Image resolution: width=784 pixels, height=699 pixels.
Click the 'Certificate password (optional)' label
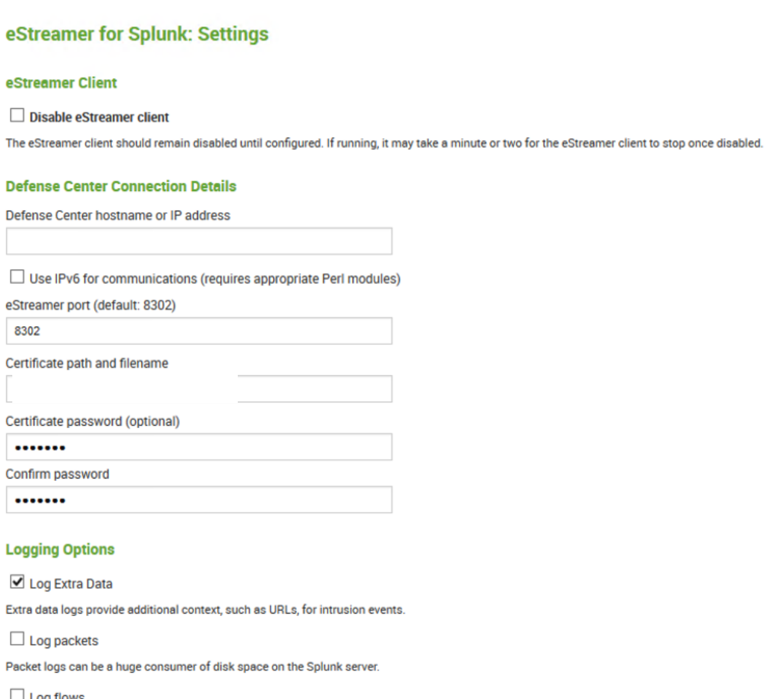pos(93,421)
